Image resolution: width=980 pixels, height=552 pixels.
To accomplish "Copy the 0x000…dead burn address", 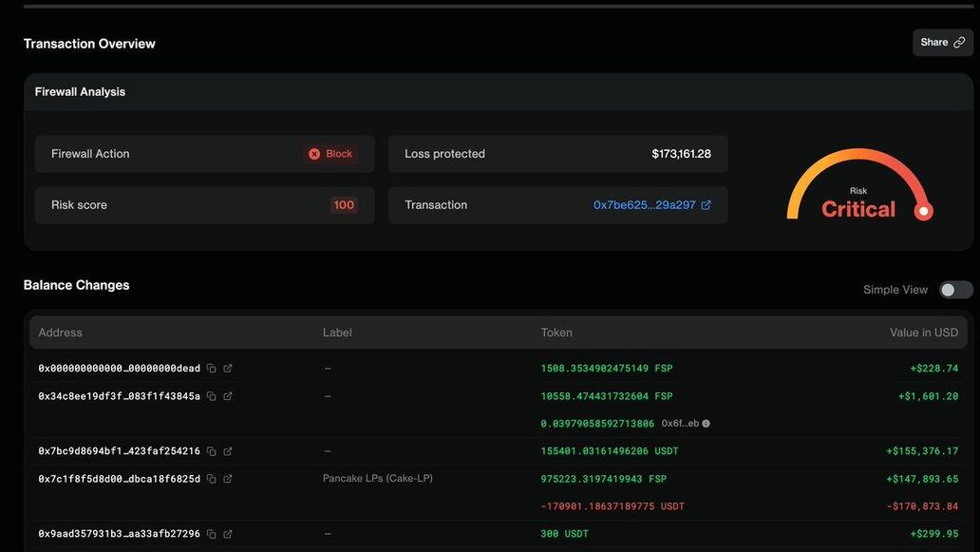I will pos(212,369).
